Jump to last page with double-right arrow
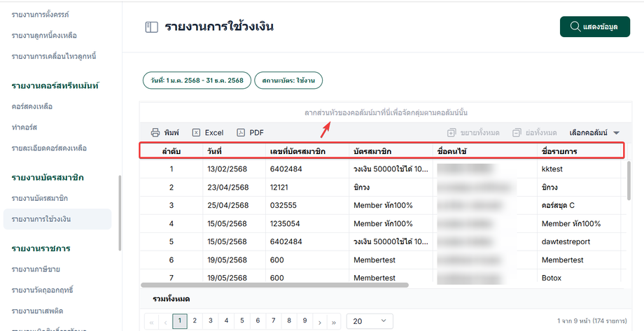Screen dimensions: 644x331 334,323
